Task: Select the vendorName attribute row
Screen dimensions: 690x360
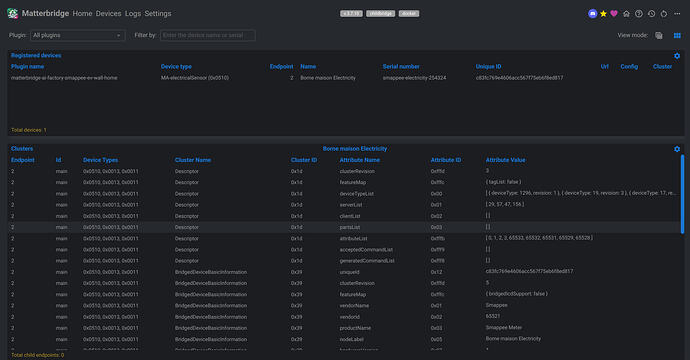Action: coord(345,305)
